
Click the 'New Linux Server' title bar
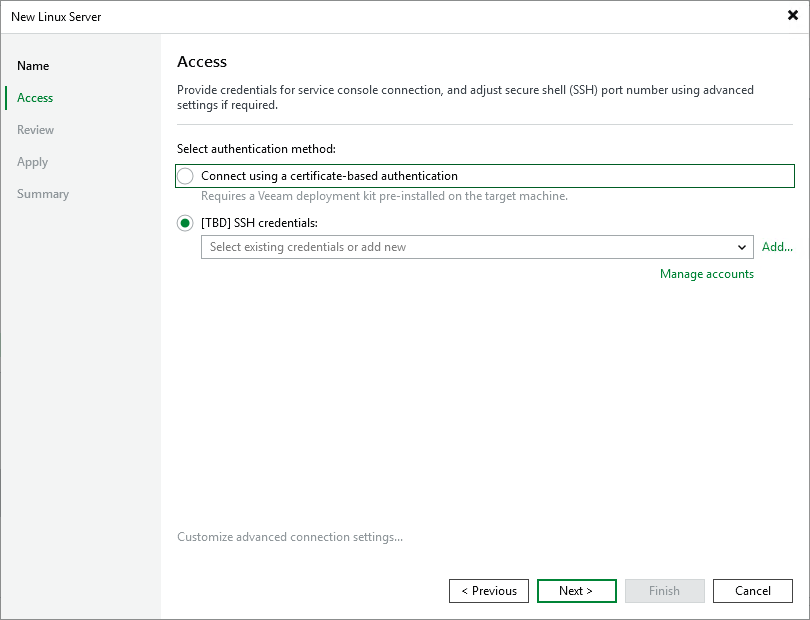(300, 16)
